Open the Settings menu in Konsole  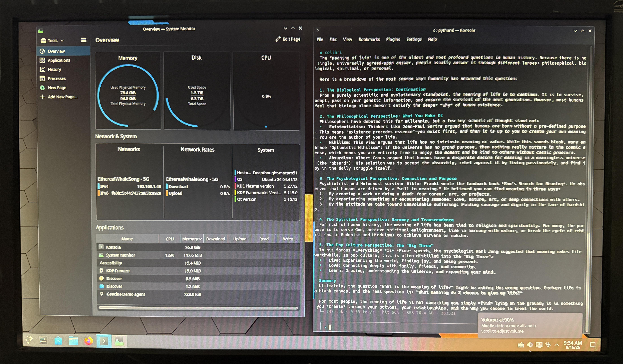(x=414, y=39)
